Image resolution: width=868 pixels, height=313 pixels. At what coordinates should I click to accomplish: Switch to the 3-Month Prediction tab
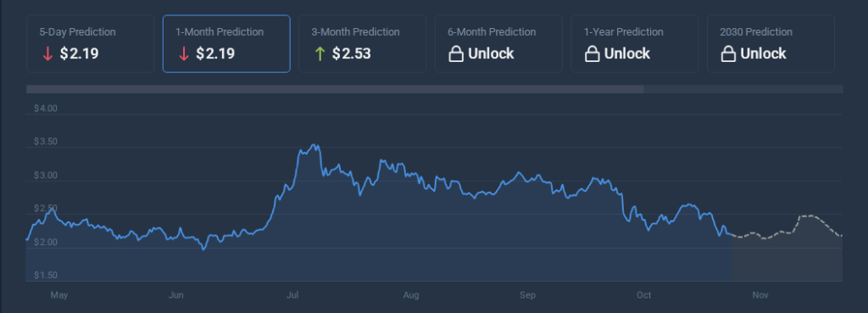363,44
